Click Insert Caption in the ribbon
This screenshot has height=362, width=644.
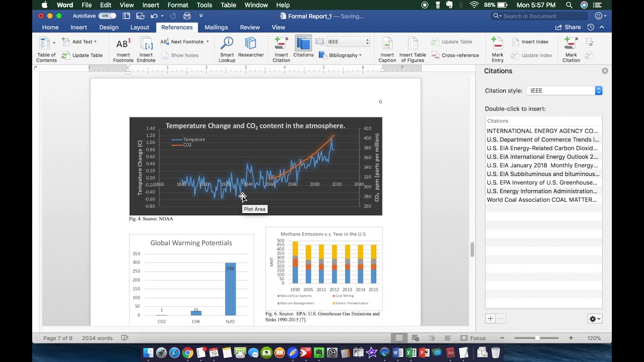[387, 49]
